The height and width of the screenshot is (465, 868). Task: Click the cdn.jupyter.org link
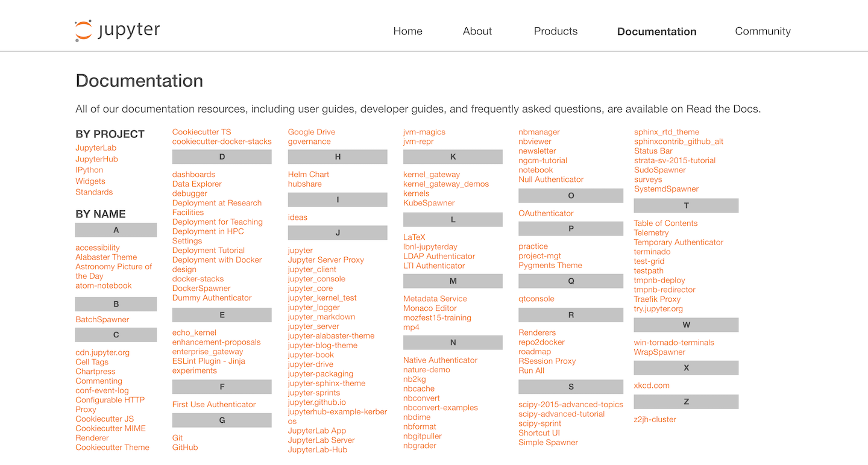coord(102,353)
